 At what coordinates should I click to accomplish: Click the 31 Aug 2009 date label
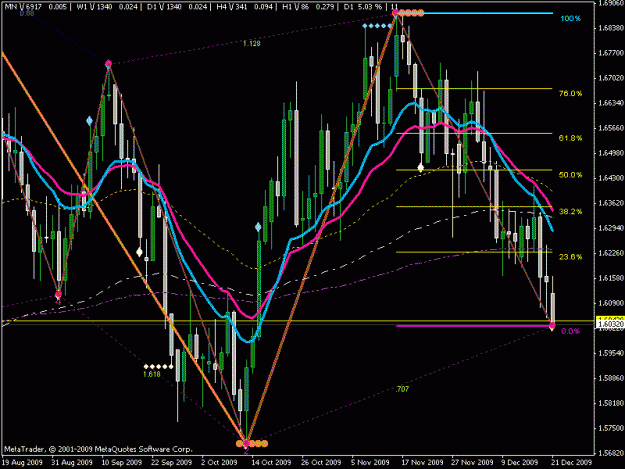tap(72, 462)
